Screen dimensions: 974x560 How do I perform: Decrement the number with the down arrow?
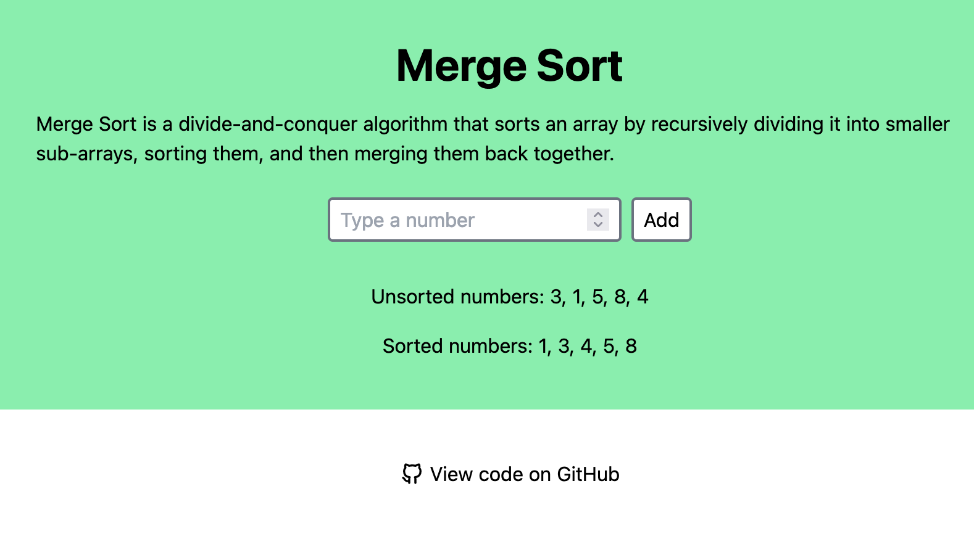pos(597,224)
